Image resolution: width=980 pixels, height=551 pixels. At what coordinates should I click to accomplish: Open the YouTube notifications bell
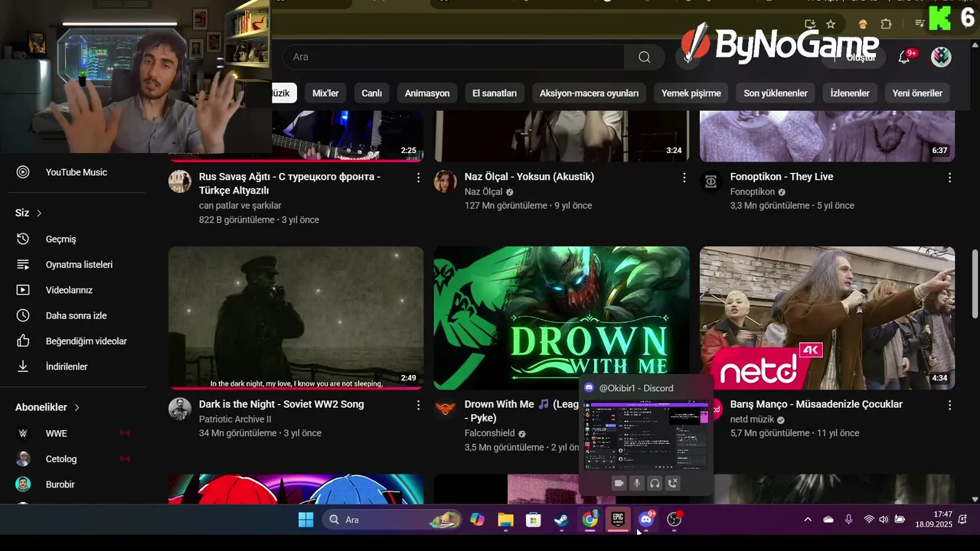point(904,57)
